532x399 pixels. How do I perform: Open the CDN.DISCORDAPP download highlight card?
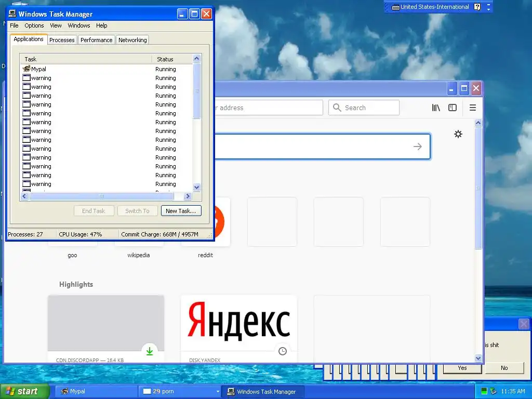pos(106,328)
